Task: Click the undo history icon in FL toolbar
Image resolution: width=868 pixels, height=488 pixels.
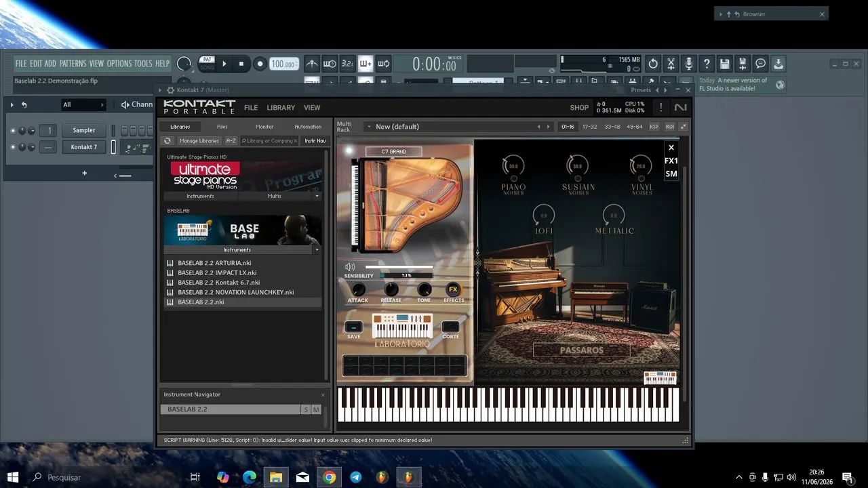Action: [x=653, y=64]
